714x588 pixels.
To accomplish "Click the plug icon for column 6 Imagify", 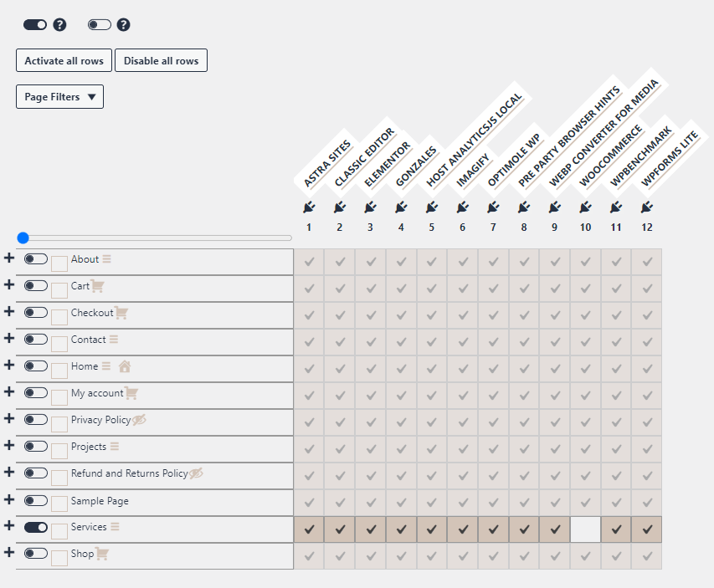I will tap(463, 207).
